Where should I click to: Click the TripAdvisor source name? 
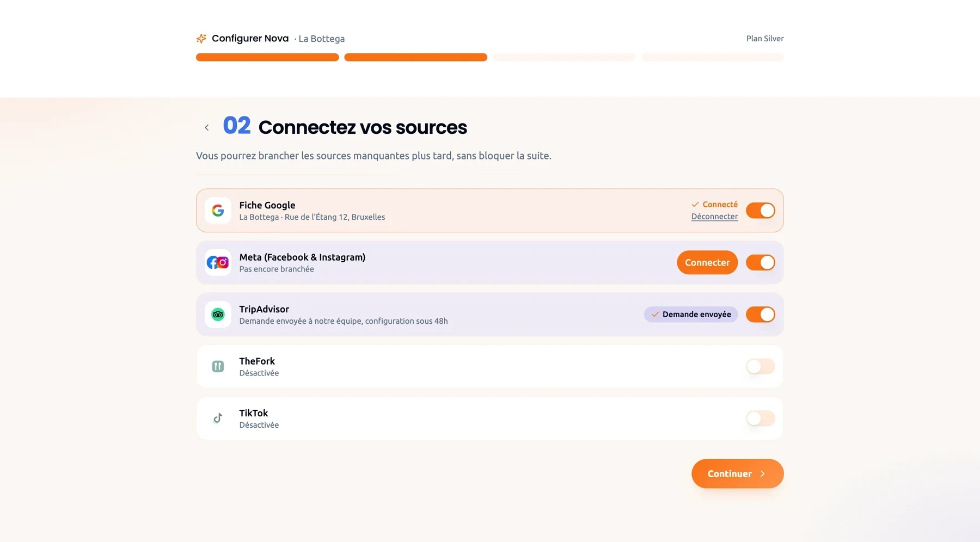[x=264, y=309]
